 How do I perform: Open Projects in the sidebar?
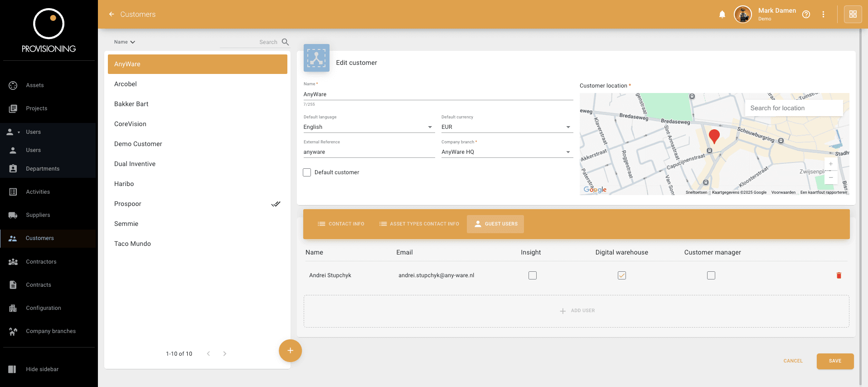coord(49,108)
